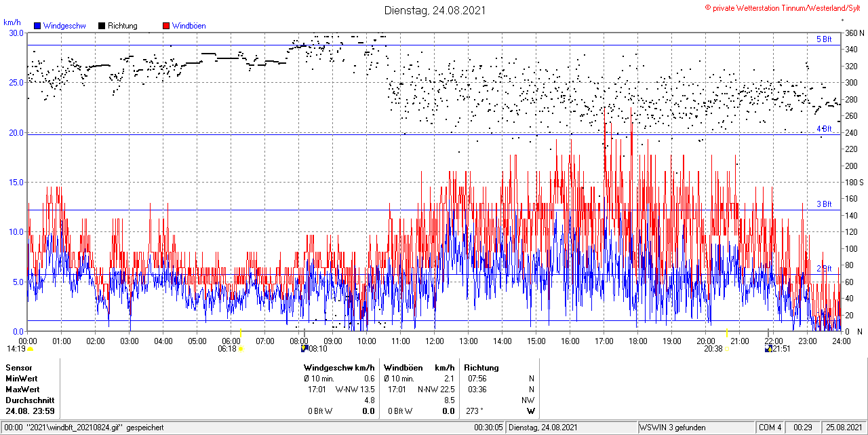The height and width of the screenshot is (435, 868).
Task: Click the 07:56 direction time value
Action: [477, 379]
